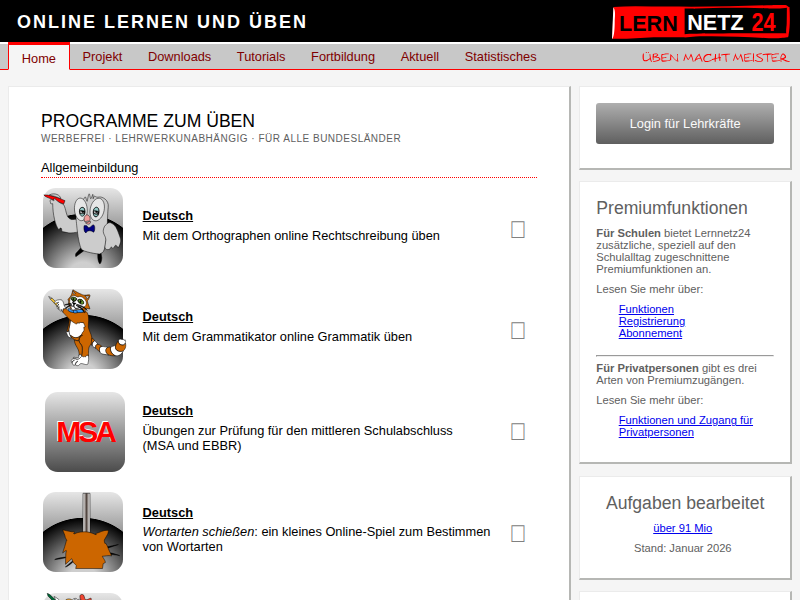Click the über 91 Mio link
This screenshot has width=800, height=600.
coord(683,527)
